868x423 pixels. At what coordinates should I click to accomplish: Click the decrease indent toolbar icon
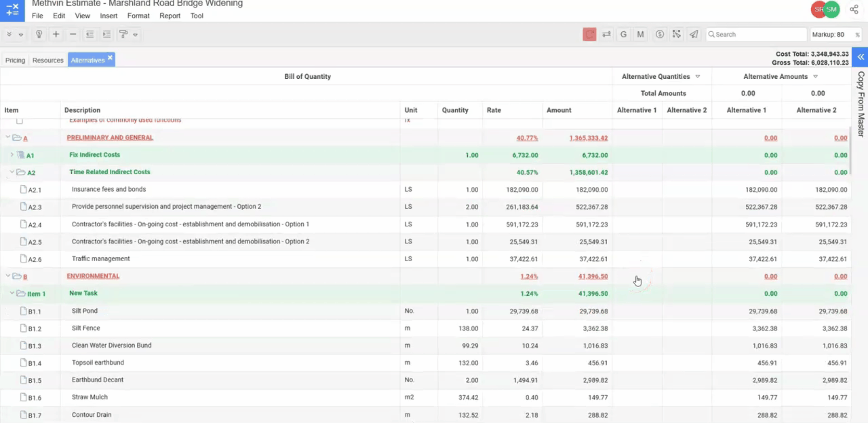click(x=90, y=34)
